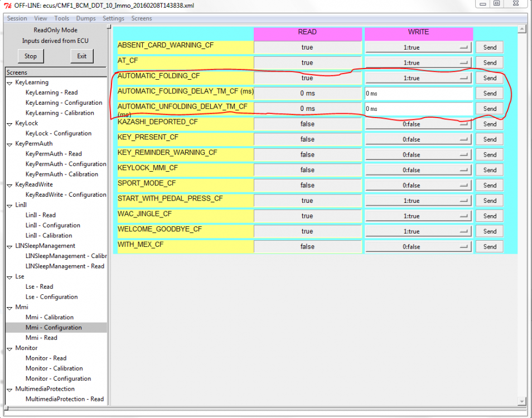
Task: Open the Session menu
Action: click(x=17, y=18)
